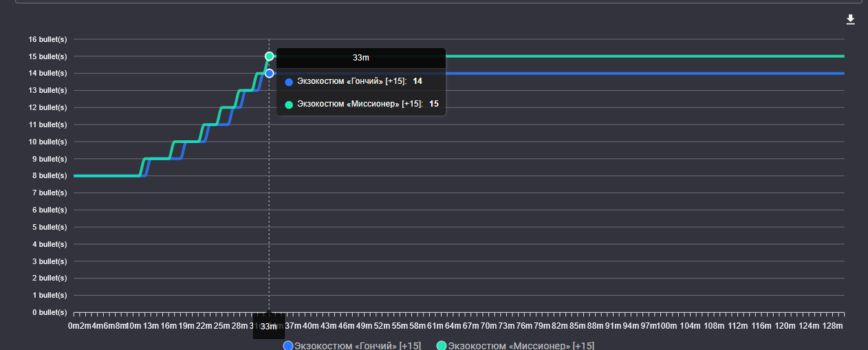The width and height of the screenshot is (868, 350).
Task: Click the «Гончий» value 14 in tooltip
Action: (417, 82)
